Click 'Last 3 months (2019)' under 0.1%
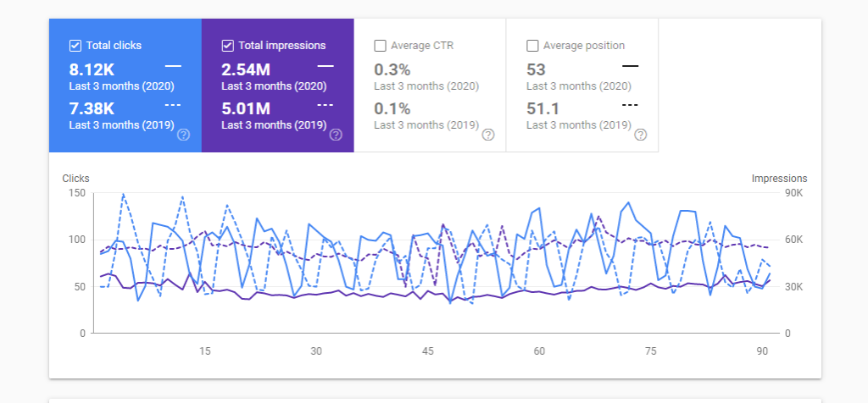This screenshot has height=403, width=868. point(426,125)
